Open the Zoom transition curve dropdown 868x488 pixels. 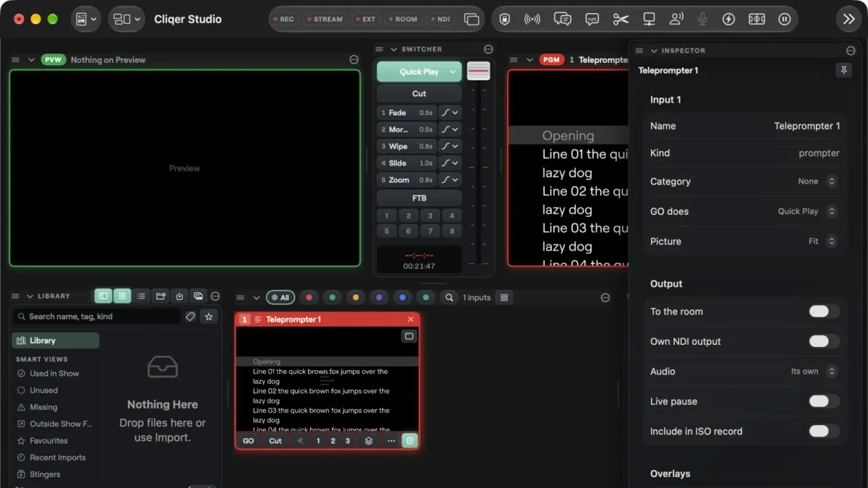click(x=450, y=180)
